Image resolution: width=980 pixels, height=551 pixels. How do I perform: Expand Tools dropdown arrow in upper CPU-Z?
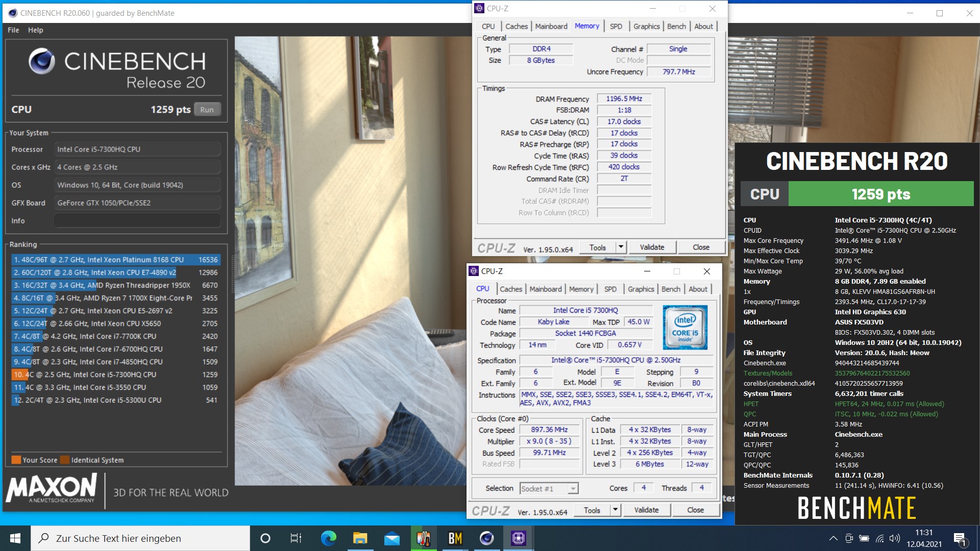tap(621, 247)
